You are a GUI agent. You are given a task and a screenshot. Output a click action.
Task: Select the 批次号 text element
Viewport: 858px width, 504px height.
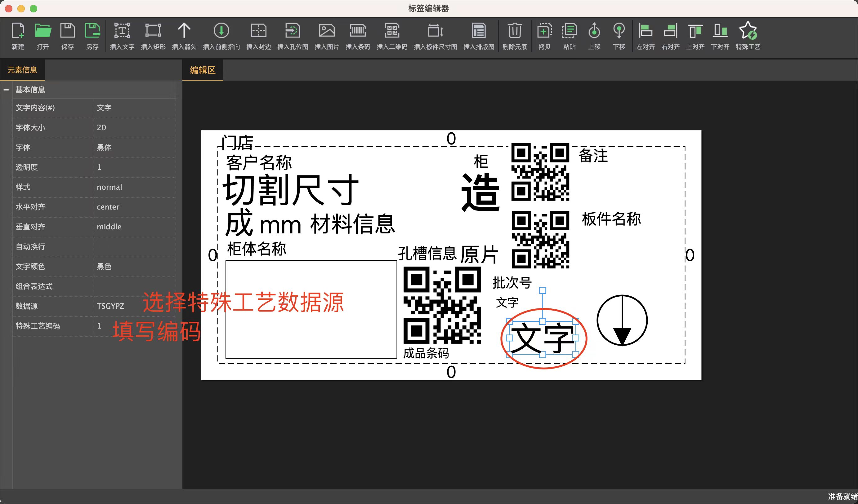tap(512, 283)
